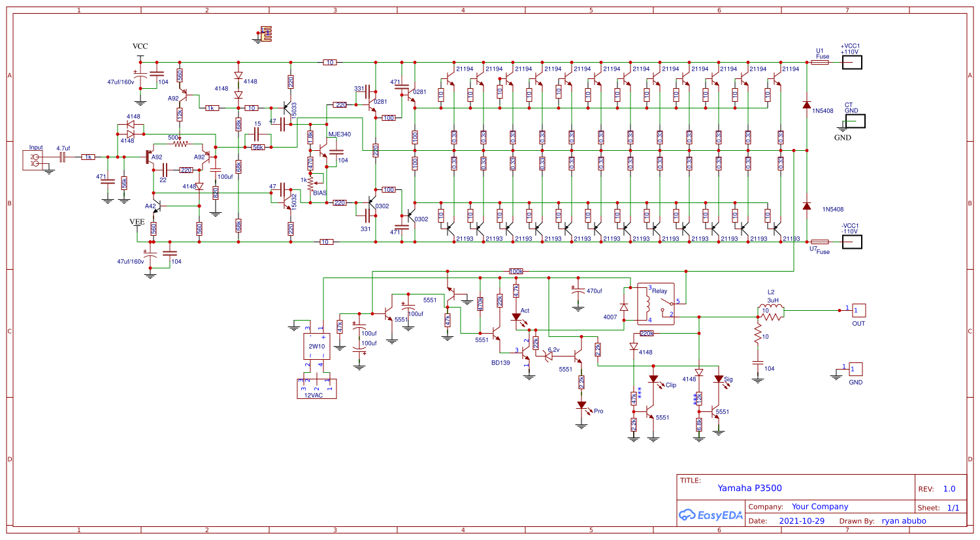Click the +VCC1 +110V terminal box
980x540 pixels.
(852, 63)
